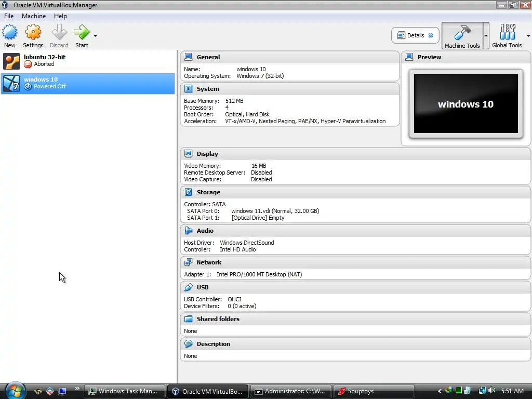Click the "16 MB" video memory value
The height and width of the screenshot is (399, 532).
[259, 166]
